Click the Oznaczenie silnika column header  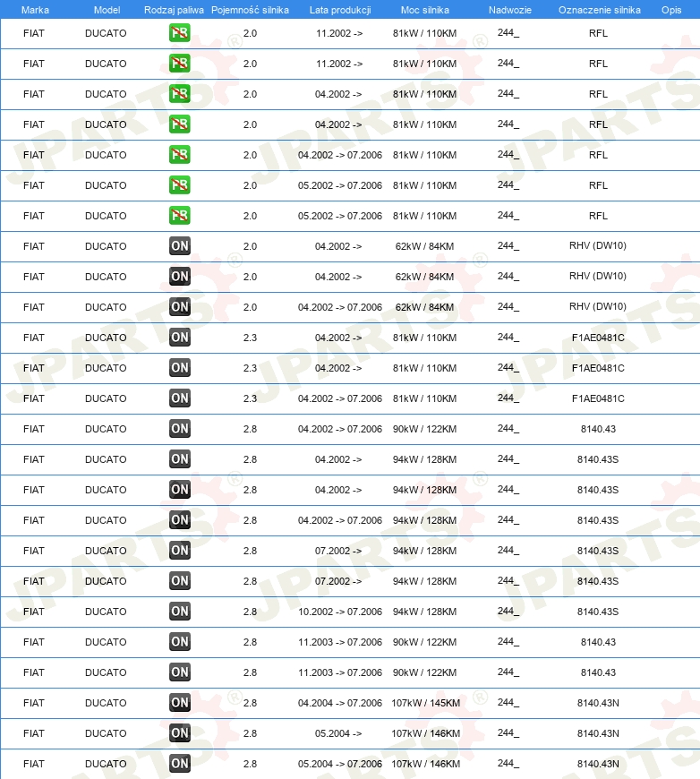(x=599, y=10)
